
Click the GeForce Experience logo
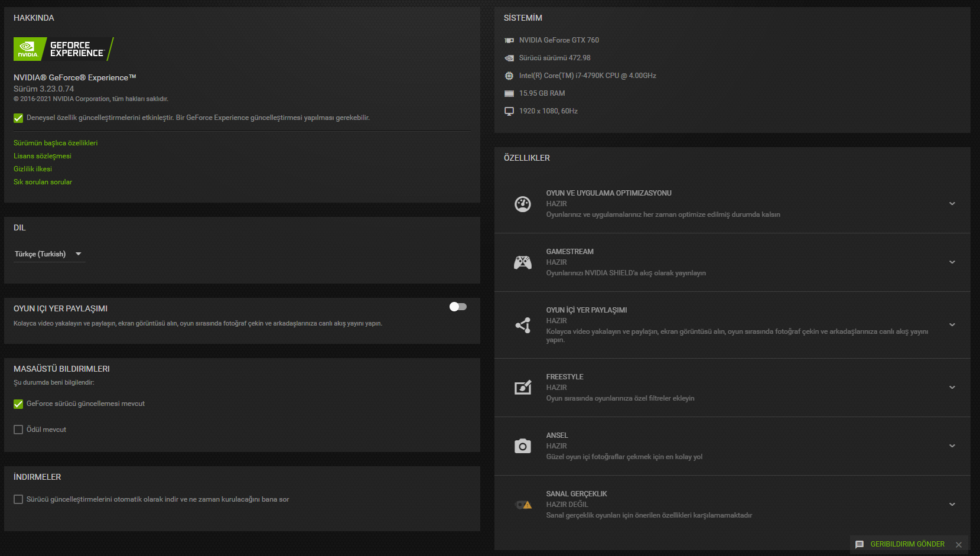63,49
